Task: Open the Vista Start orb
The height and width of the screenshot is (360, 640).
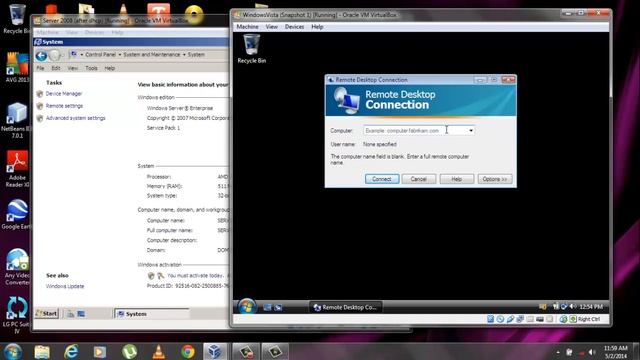Action: tap(247, 307)
